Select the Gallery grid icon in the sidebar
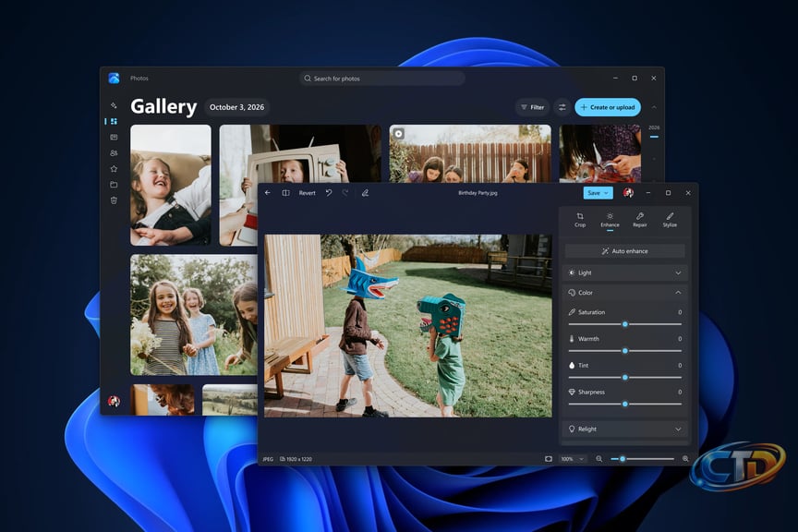 (114, 121)
